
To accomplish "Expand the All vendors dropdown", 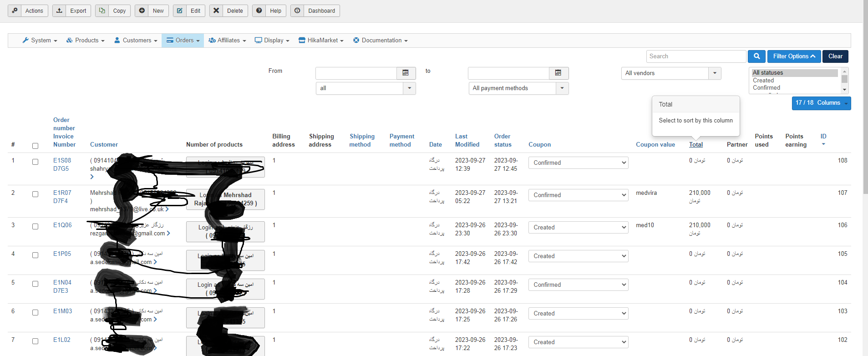I will [715, 73].
